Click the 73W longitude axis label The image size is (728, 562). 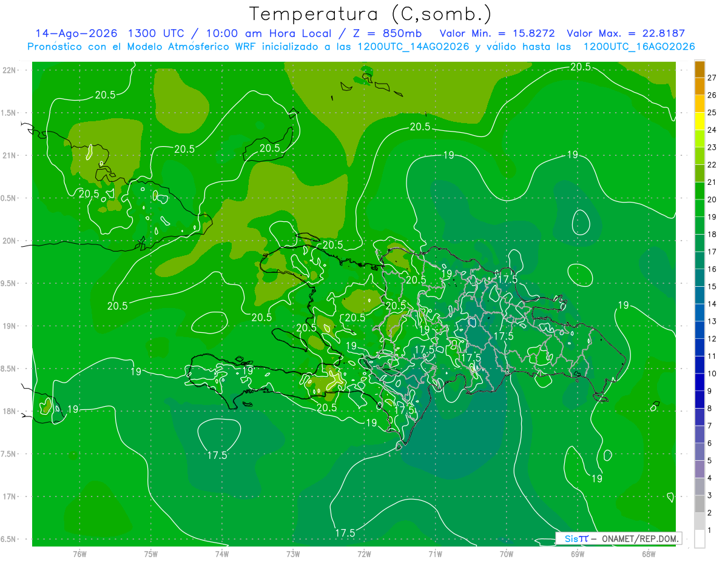tap(293, 554)
